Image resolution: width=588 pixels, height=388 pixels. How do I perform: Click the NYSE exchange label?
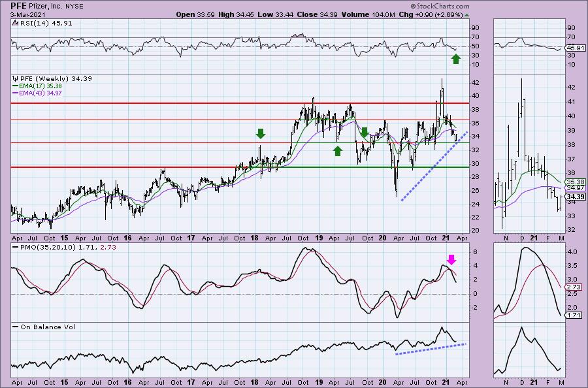click(74, 7)
